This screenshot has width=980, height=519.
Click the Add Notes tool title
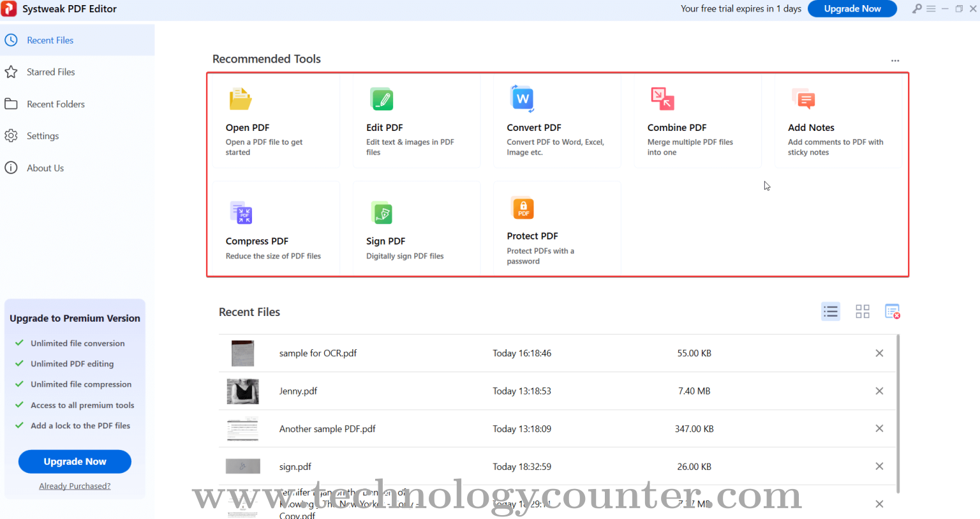pyautogui.click(x=811, y=128)
